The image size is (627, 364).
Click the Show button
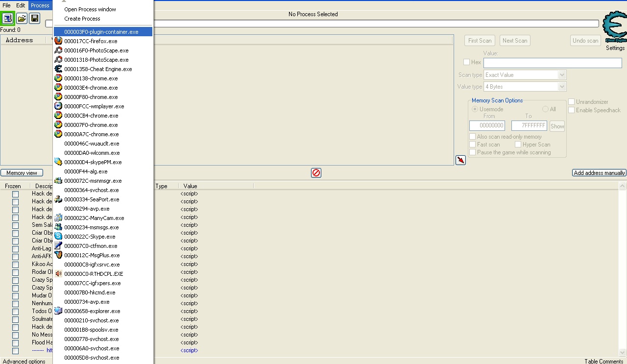click(557, 126)
